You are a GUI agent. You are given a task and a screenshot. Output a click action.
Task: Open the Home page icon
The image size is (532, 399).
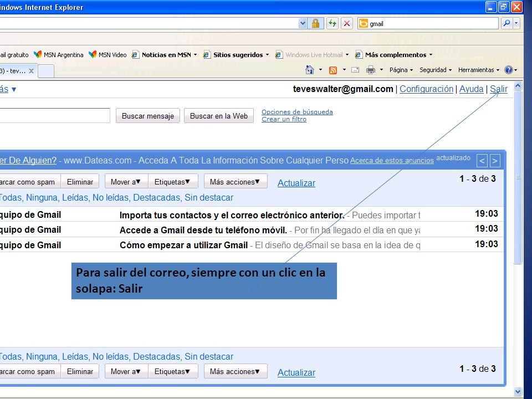309,70
